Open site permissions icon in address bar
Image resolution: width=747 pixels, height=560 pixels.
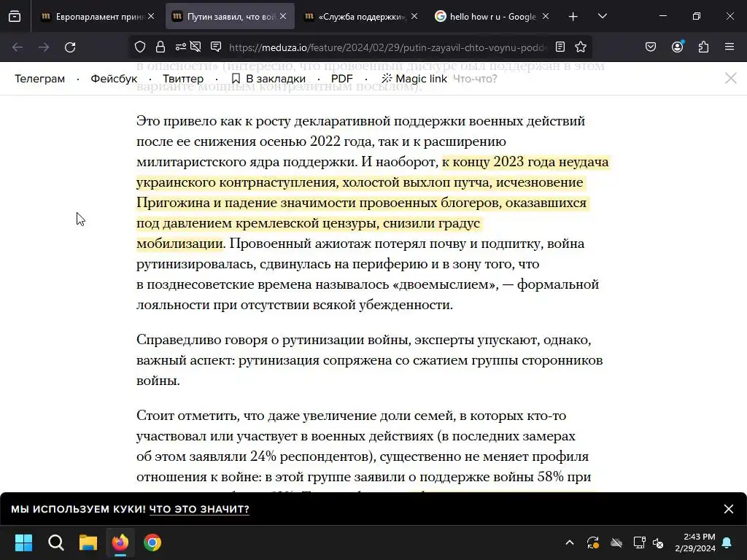click(x=181, y=47)
